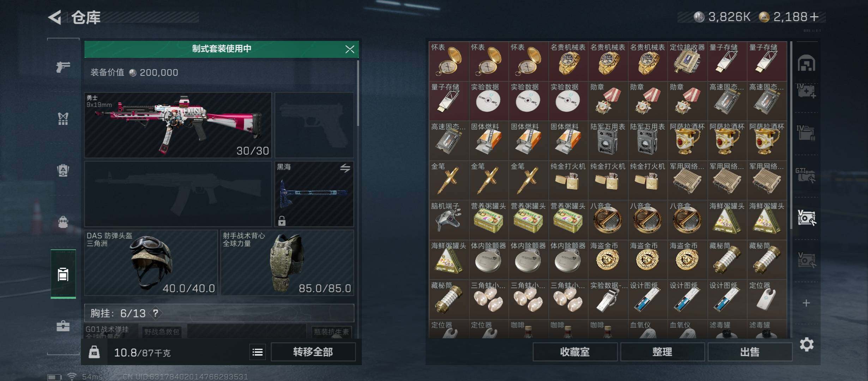Click the settings gear icon
This screenshot has width=868, height=381.
[807, 344]
